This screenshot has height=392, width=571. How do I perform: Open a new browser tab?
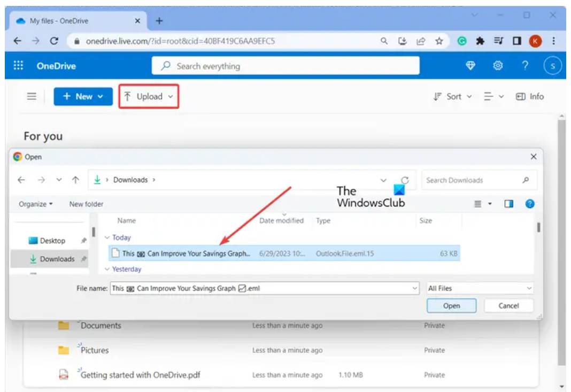pos(159,21)
